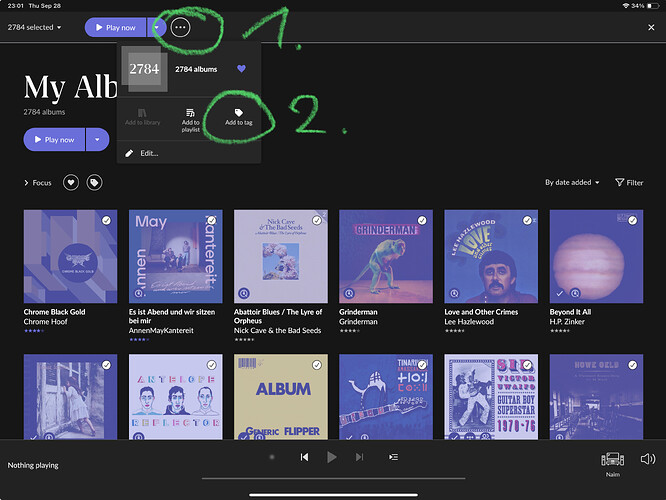
Task: Deselect Abattoir Blues album checkmark
Action: click(317, 220)
